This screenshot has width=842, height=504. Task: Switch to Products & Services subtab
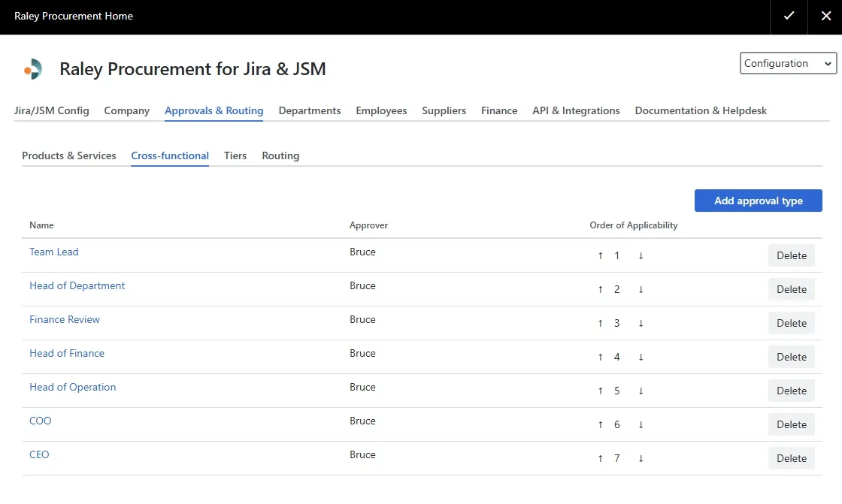68,155
